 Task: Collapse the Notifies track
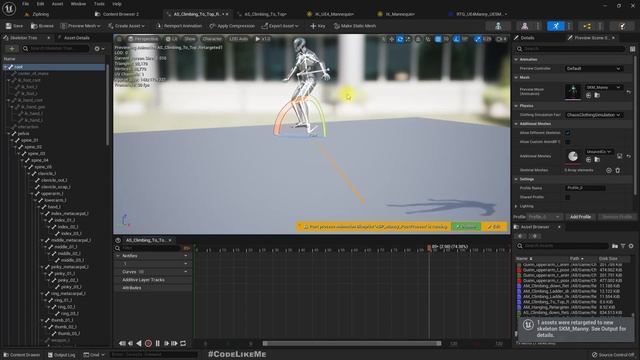point(118,256)
